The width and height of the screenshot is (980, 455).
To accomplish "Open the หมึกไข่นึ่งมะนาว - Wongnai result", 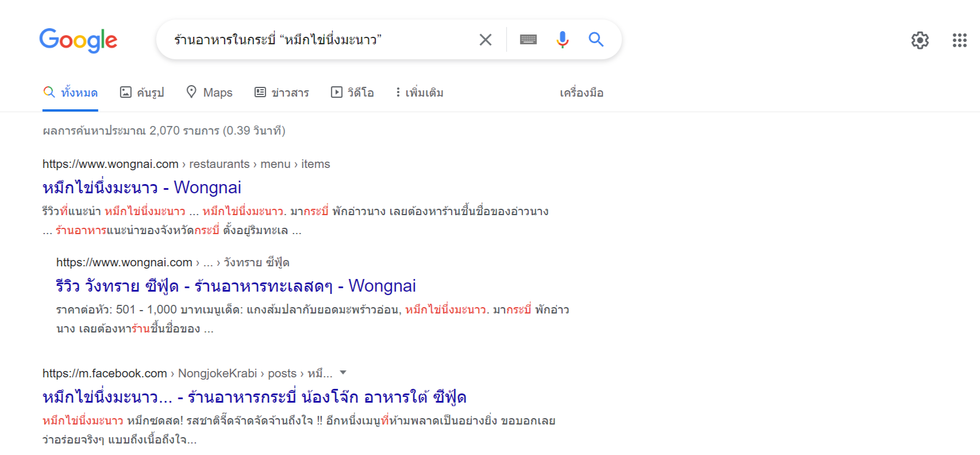I will 142,188.
